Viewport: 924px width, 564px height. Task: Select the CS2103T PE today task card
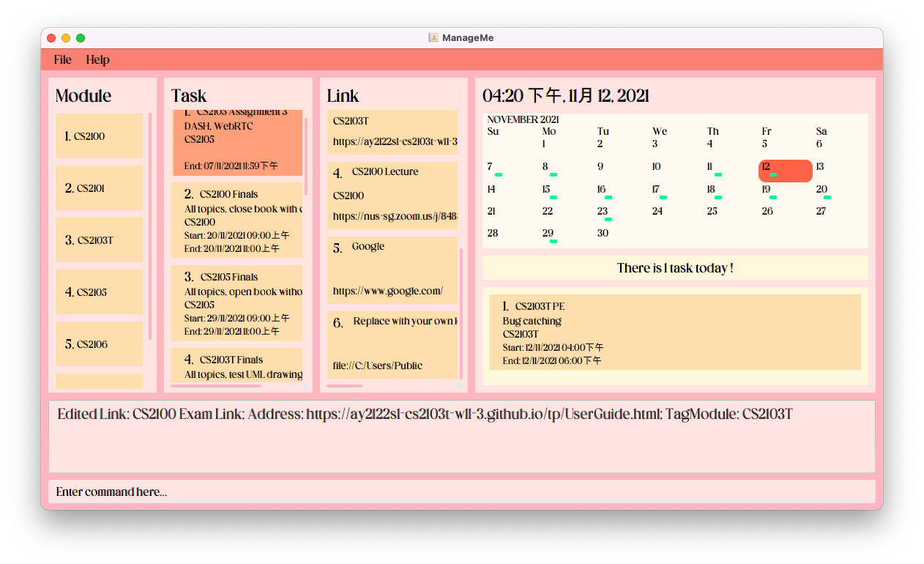(x=675, y=333)
